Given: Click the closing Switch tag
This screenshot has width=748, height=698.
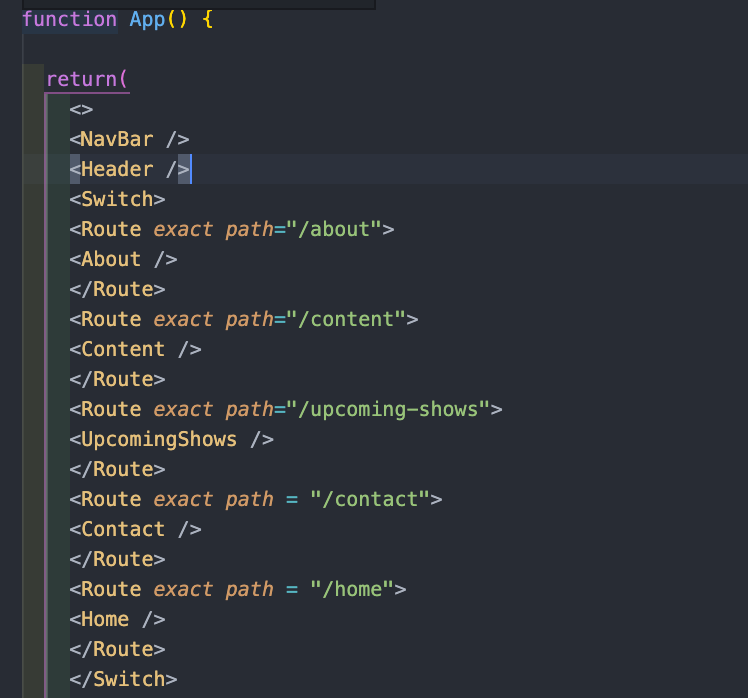Looking at the screenshot, I should tap(124, 679).
